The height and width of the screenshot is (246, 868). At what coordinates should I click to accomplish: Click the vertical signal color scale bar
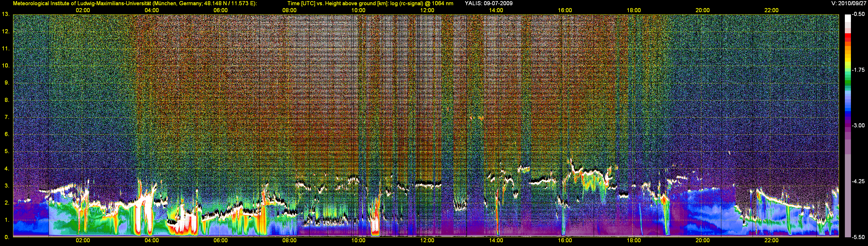point(847,126)
